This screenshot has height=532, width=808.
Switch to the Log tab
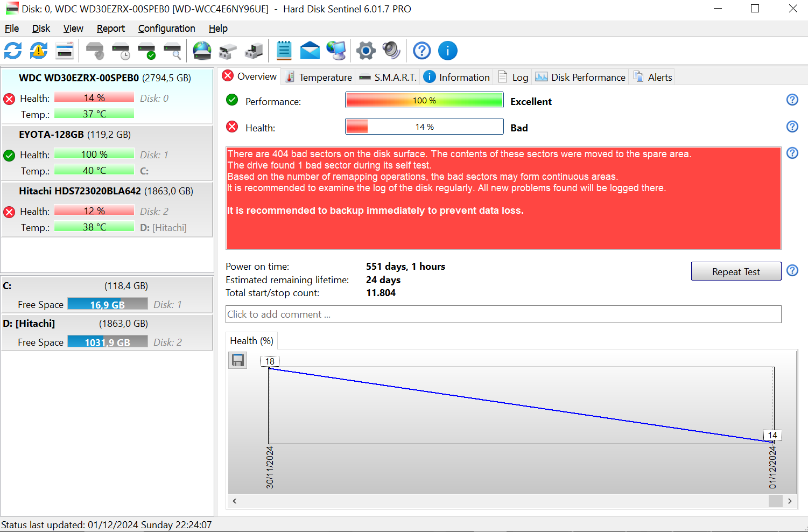click(513, 77)
